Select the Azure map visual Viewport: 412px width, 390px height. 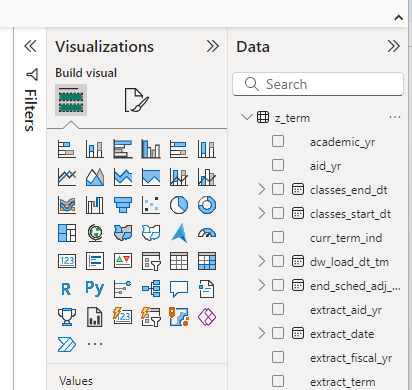click(x=179, y=233)
